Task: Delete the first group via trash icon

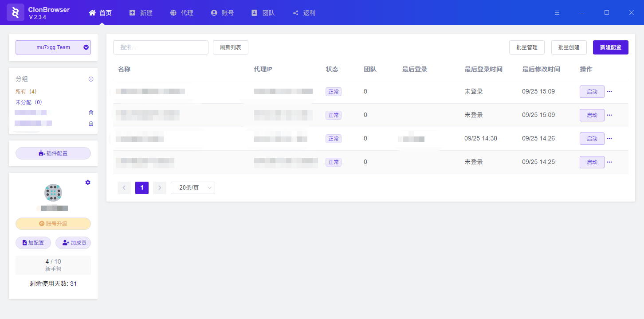Action: (91, 113)
